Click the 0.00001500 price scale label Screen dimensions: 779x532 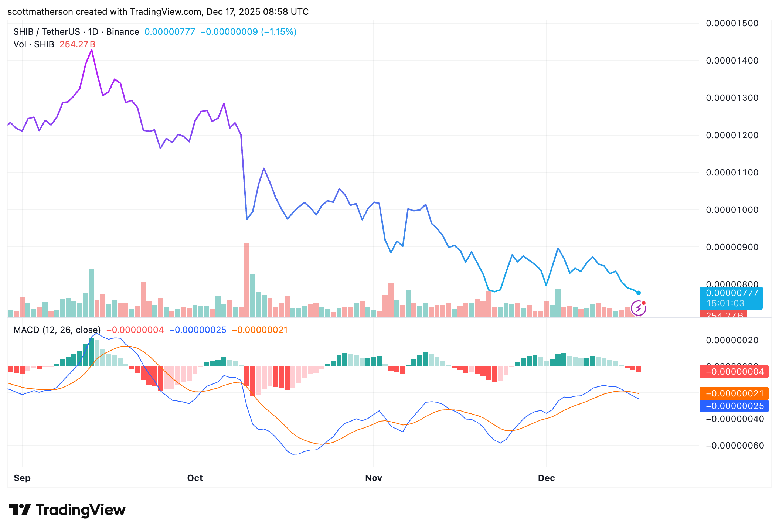pyautogui.click(x=732, y=23)
